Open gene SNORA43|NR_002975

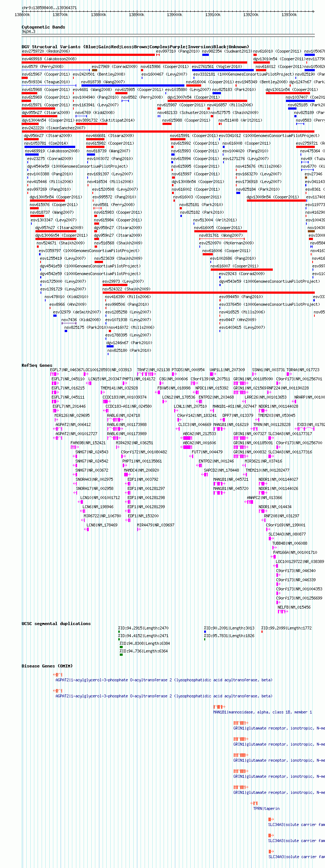point(75,484)
